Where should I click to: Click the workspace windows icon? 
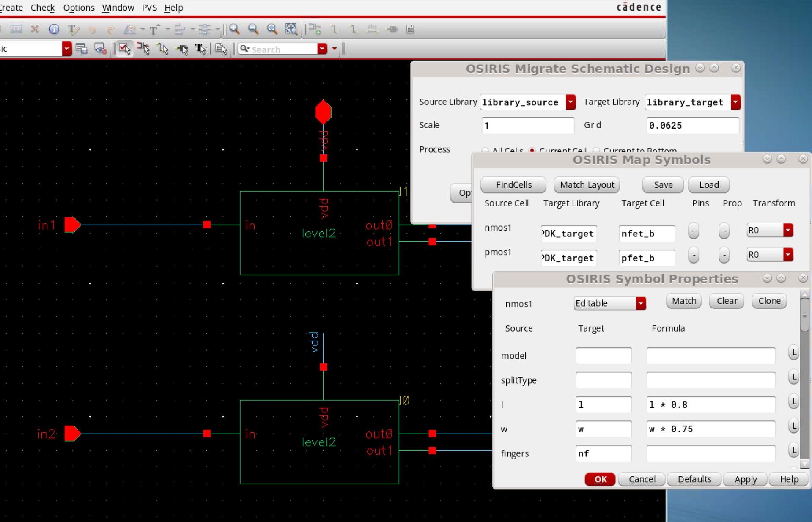tap(82, 49)
